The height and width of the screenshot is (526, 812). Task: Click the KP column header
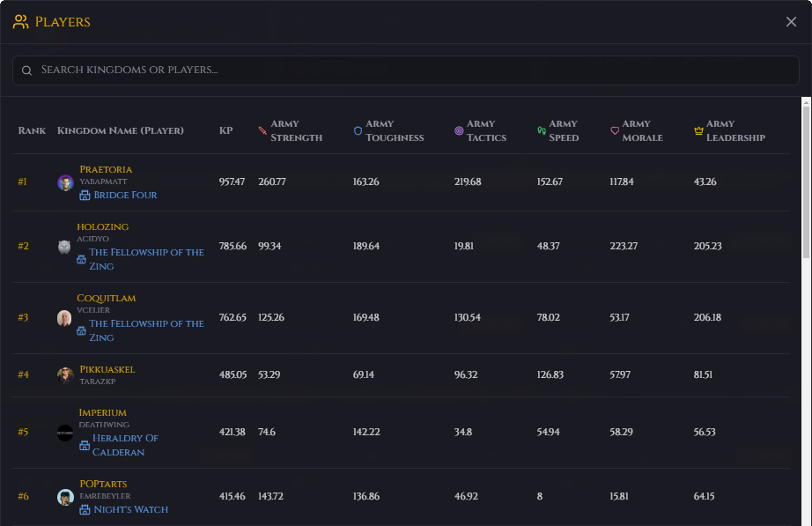225,130
